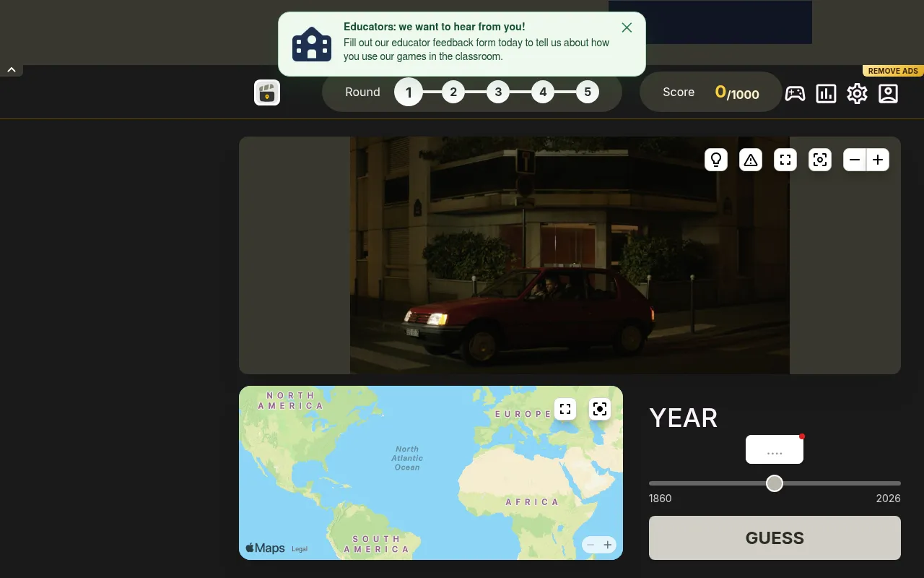Close the educator feedback banner
924x578 pixels.
tap(627, 27)
